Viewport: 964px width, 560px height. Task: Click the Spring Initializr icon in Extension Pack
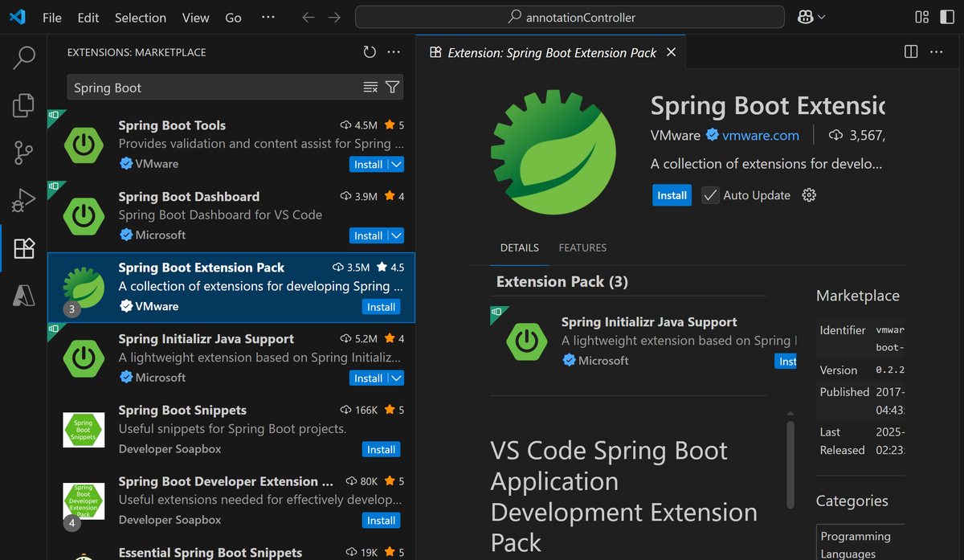click(x=527, y=341)
